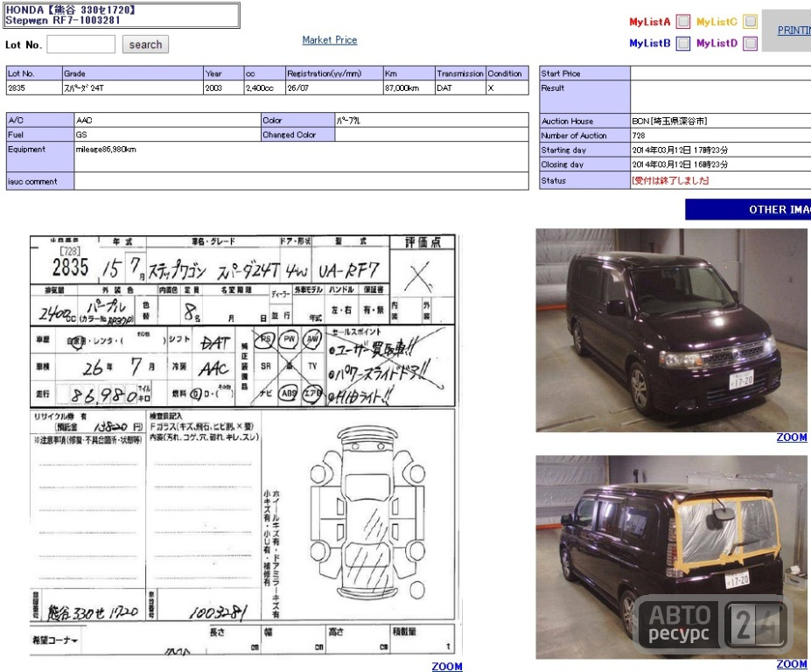Select lot number cell 2835
The image size is (811, 672).
[x=34, y=88]
